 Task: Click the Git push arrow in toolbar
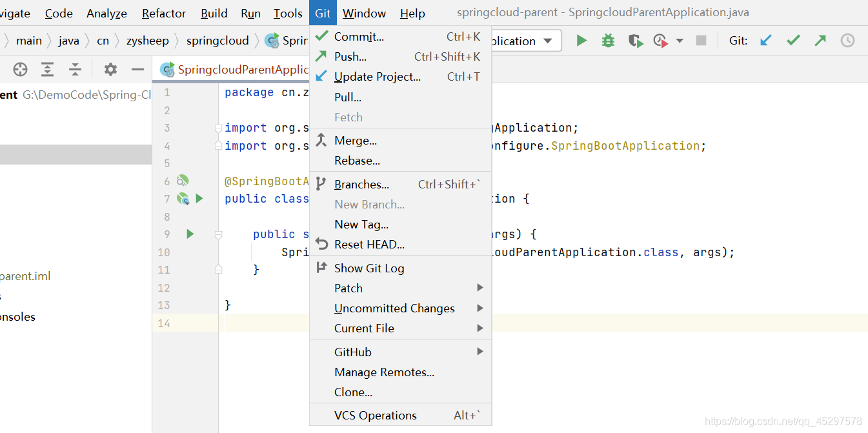(x=820, y=41)
